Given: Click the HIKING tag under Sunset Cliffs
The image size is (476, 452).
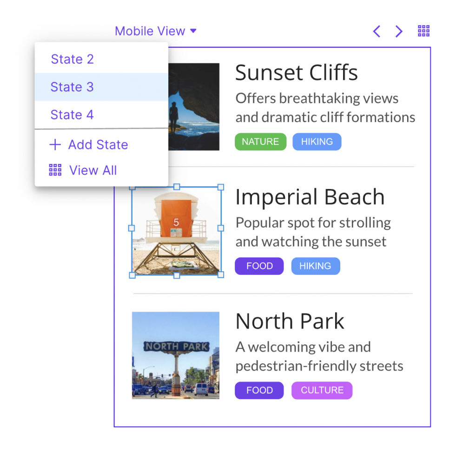Looking at the screenshot, I should point(317,142).
